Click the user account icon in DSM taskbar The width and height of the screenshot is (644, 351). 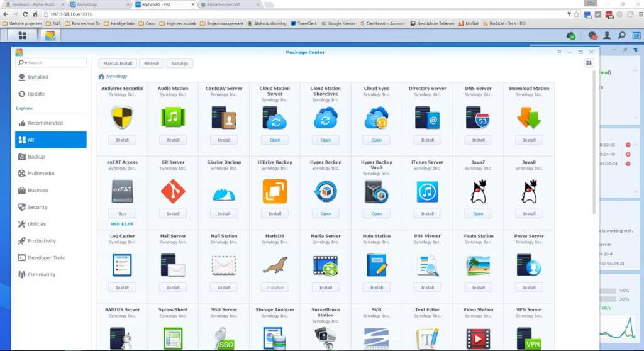(x=607, y=36)
